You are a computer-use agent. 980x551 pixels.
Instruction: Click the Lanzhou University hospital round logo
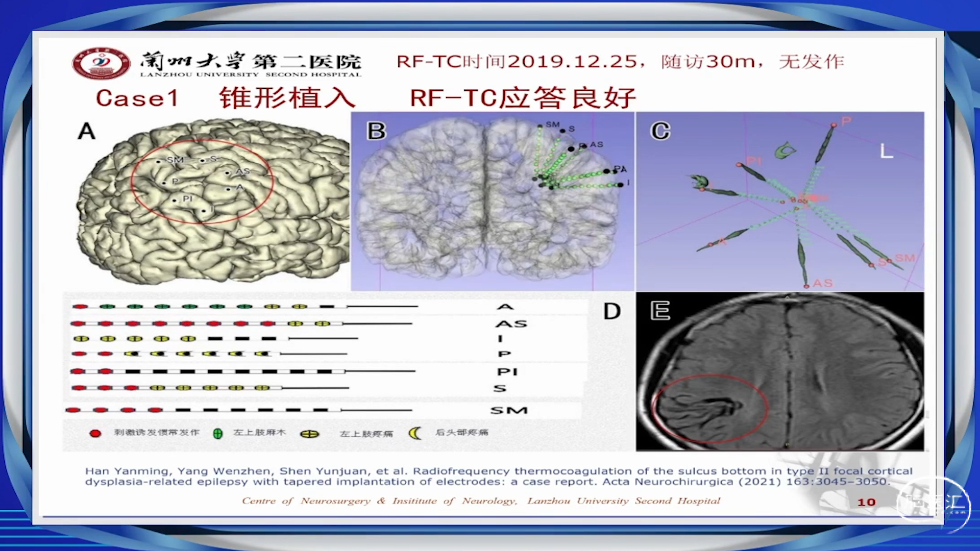click(x=101, y=63)
